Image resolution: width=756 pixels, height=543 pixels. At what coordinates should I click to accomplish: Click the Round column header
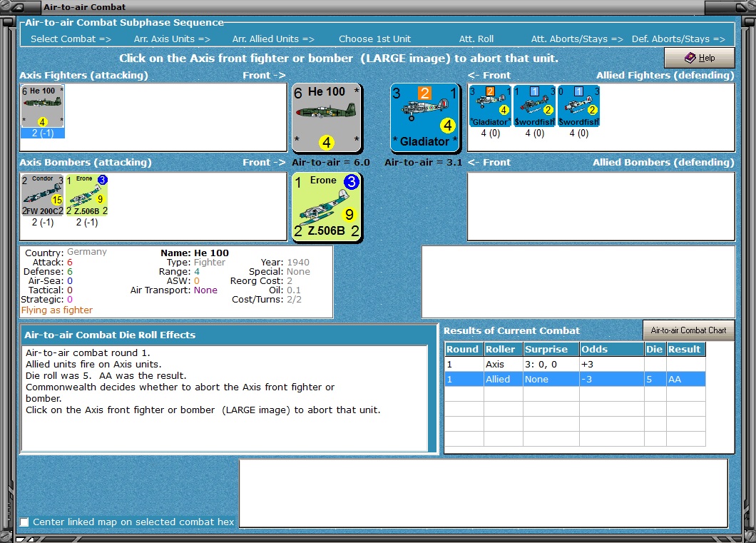tap(464, 349)
